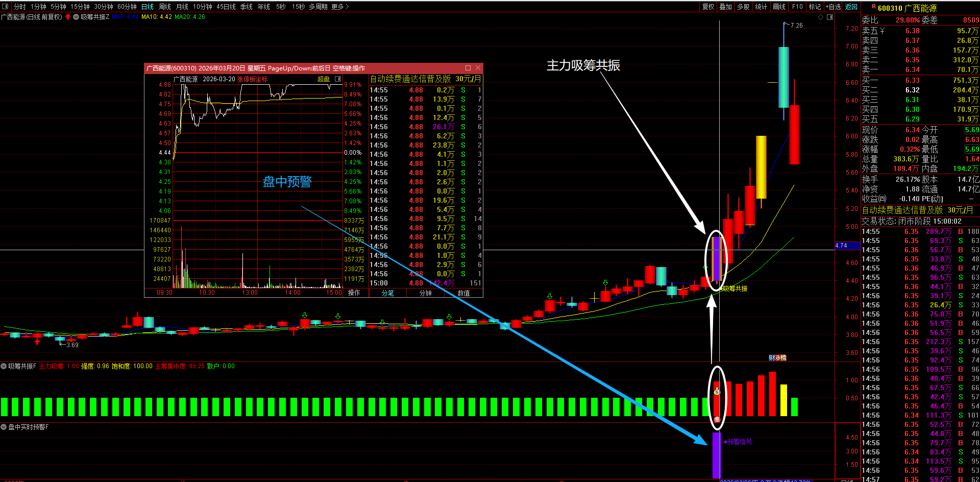Click the 买一 price 6.33
The height and width of the screenshot is (482, 980).
913,80
